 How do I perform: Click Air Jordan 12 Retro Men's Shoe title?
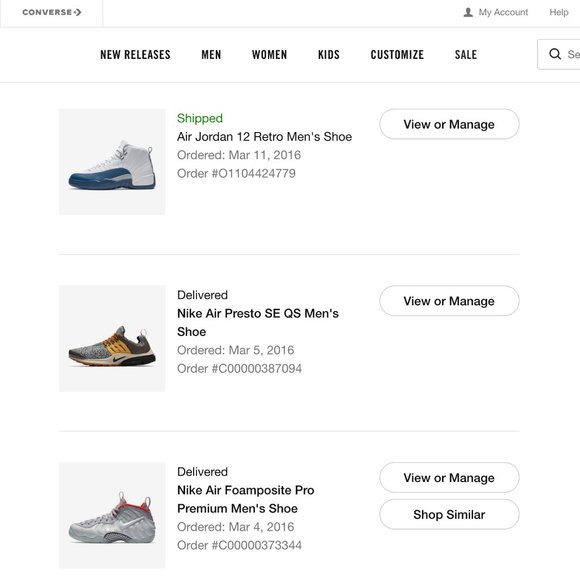[264, 136]
